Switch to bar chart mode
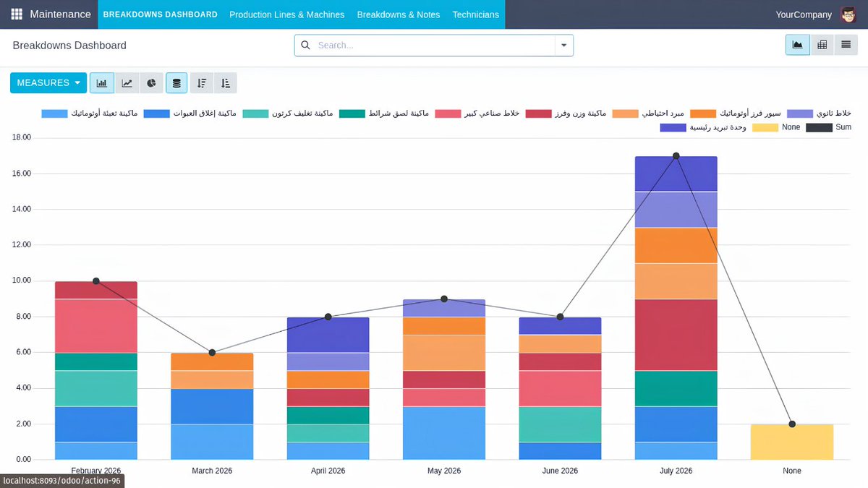 pos(102,83)
